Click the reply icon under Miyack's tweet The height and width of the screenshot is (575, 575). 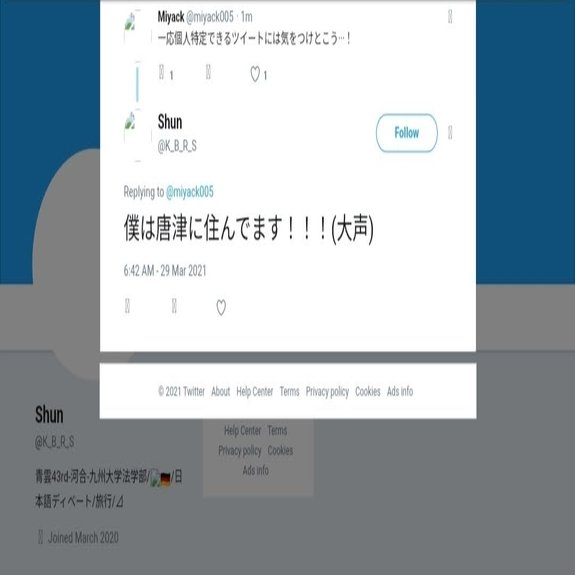coord(161,72)
